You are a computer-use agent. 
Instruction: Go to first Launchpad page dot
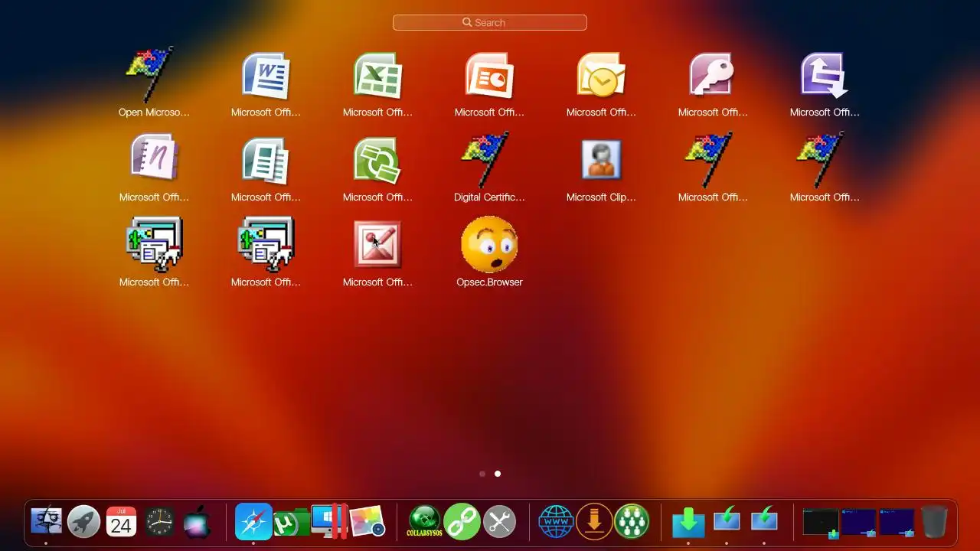[482, 474]
